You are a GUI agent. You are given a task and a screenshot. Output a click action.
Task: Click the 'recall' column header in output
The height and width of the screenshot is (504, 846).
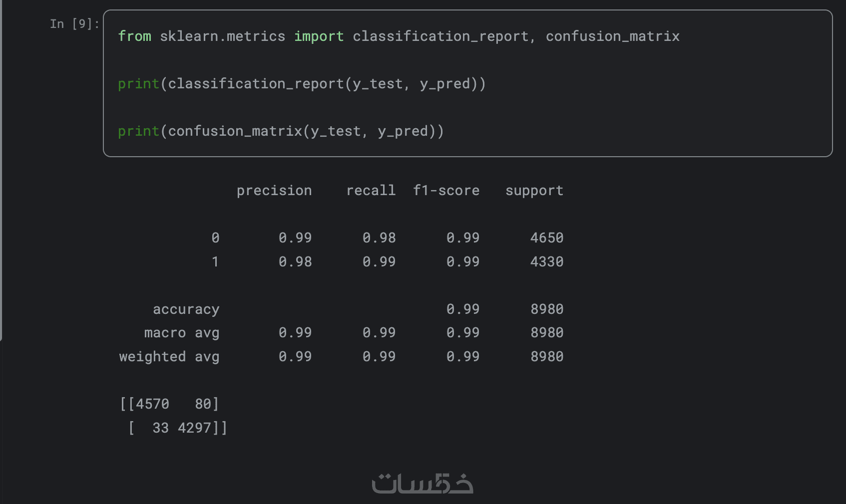(x=371, y=191)
